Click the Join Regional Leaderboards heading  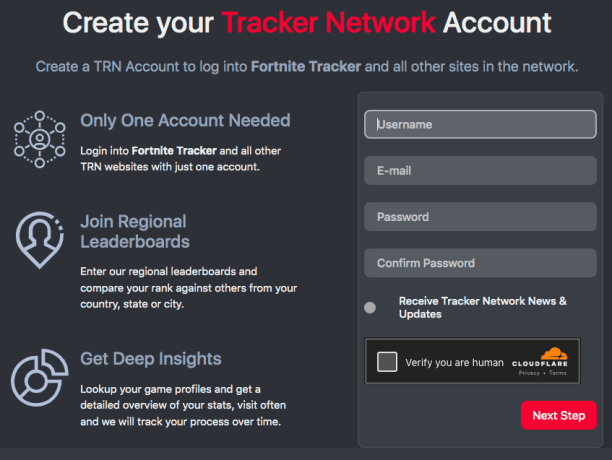click(x=135, y=231)
